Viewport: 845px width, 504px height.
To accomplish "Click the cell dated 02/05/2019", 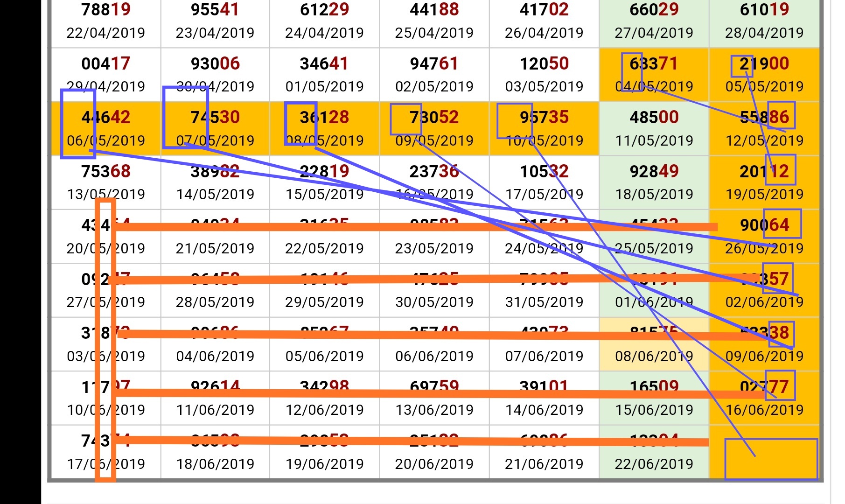I will (434, 75).
